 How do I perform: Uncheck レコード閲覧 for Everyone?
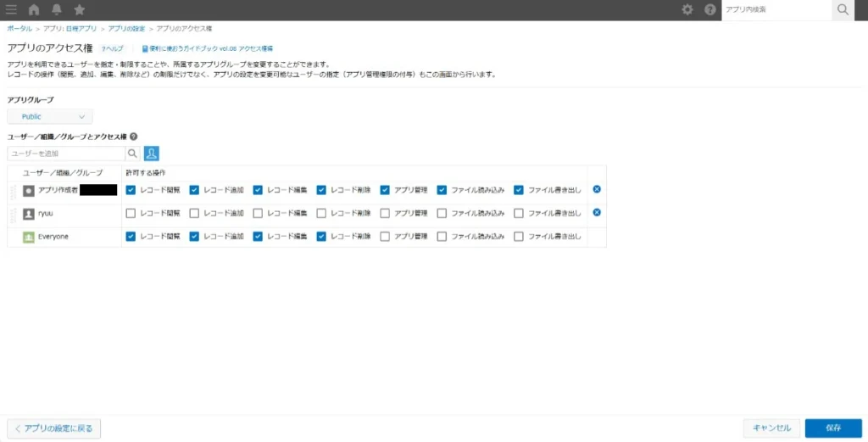pos(131,237)
